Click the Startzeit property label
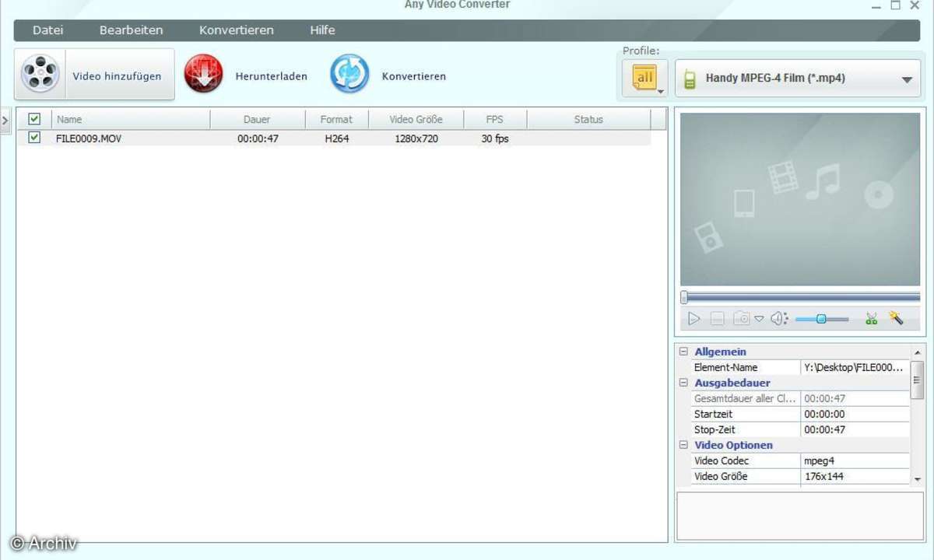The image size is (934, 560). [x=715, y=414]
